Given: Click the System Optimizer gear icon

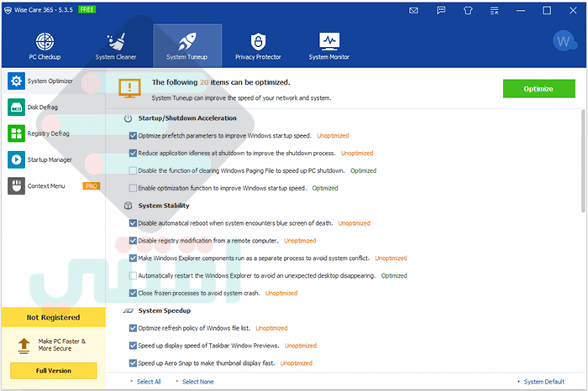Looking at the screenshot, I should (x=16, y=81).
